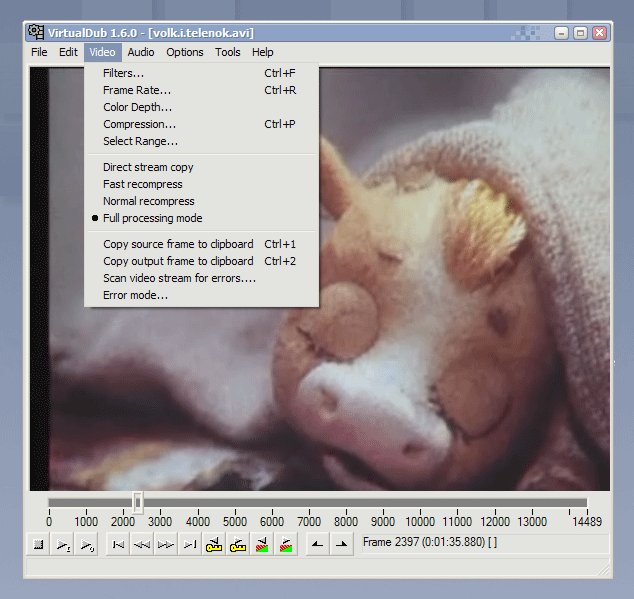Click the next scene scan icon
Image resolution: width=634 pixels, height=599 pixels.
(x=286, y=544)
